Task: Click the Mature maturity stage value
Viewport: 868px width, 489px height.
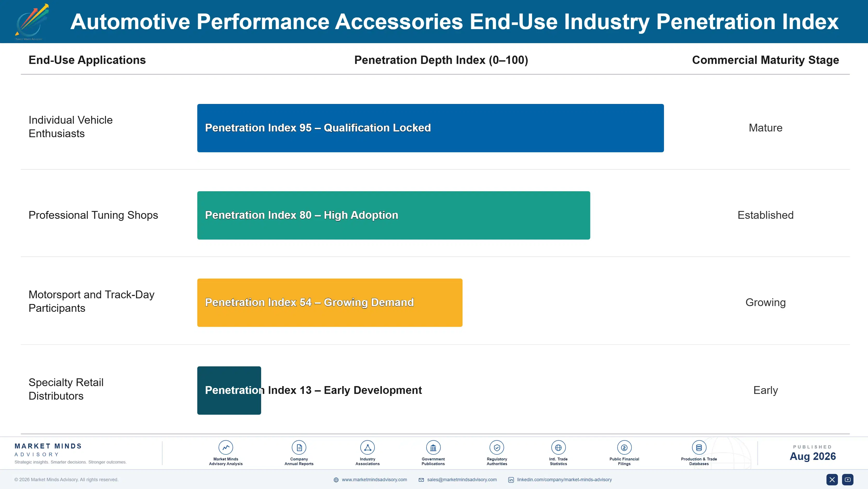Action: pyautogui.click(x=765, y=128)
